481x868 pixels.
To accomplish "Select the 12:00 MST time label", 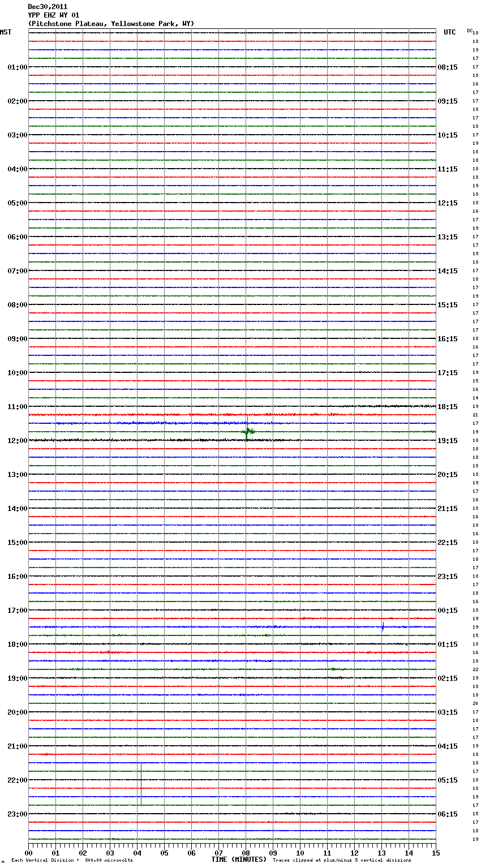I will click(x=17, y=441).
